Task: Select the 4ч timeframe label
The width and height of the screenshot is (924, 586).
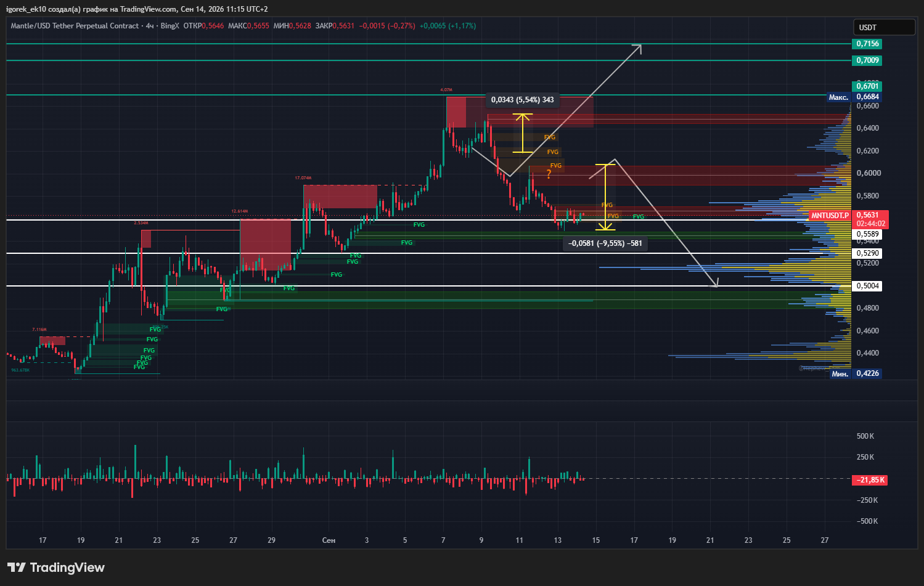Action: (150, 26)
